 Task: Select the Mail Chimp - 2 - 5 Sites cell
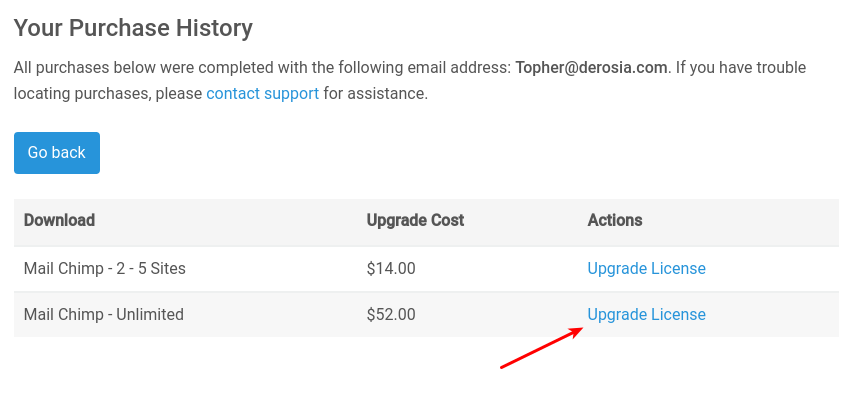(x=105, y=269)
